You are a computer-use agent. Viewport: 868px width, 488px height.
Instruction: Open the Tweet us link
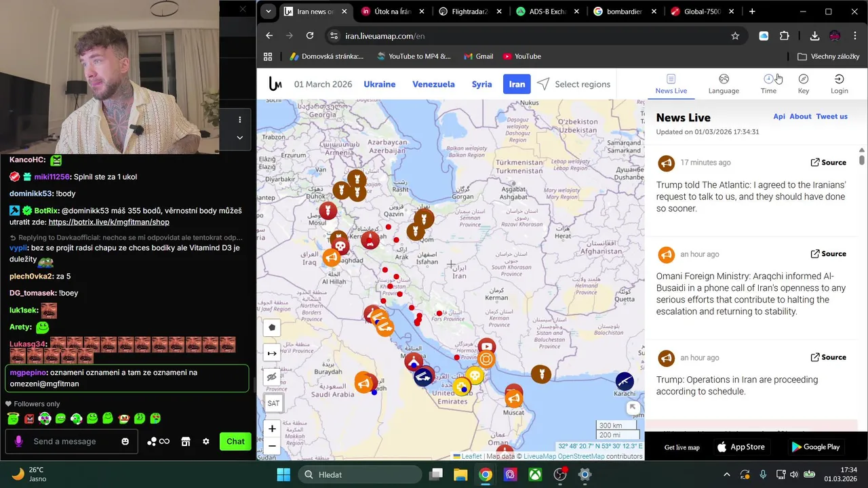831,117
